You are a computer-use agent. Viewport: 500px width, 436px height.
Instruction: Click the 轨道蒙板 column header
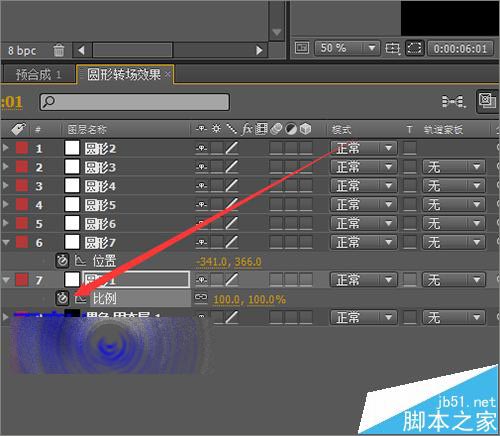[443, 130]
